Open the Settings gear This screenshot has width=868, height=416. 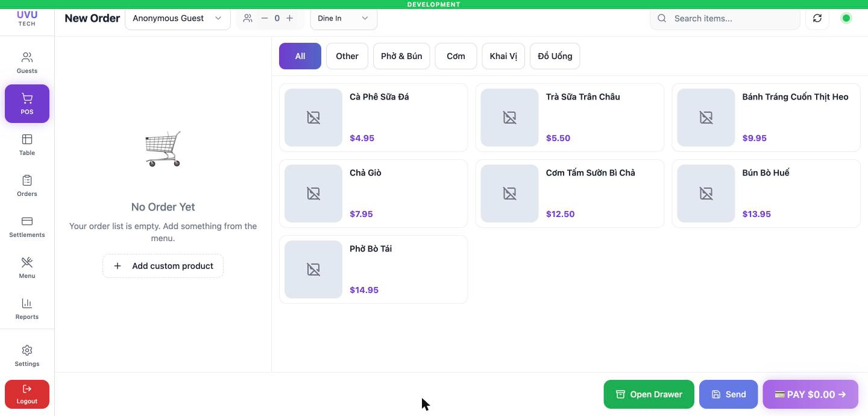coord(27,350)
